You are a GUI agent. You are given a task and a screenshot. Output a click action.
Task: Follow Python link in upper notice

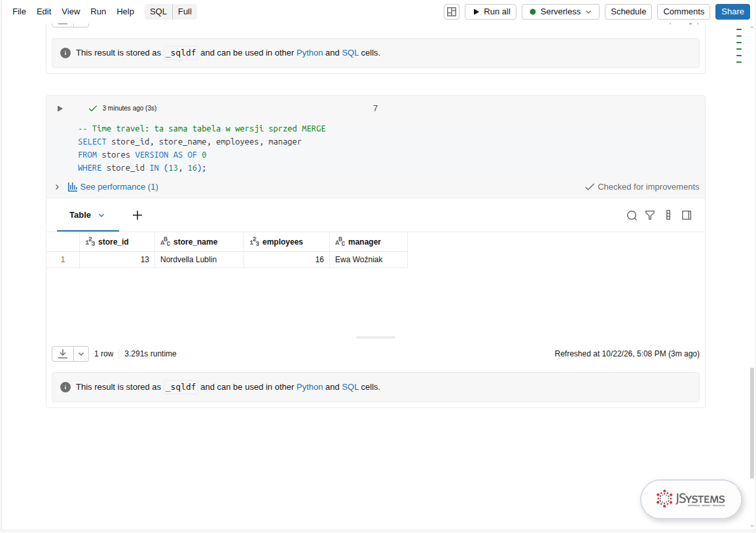tap(310, 53)
